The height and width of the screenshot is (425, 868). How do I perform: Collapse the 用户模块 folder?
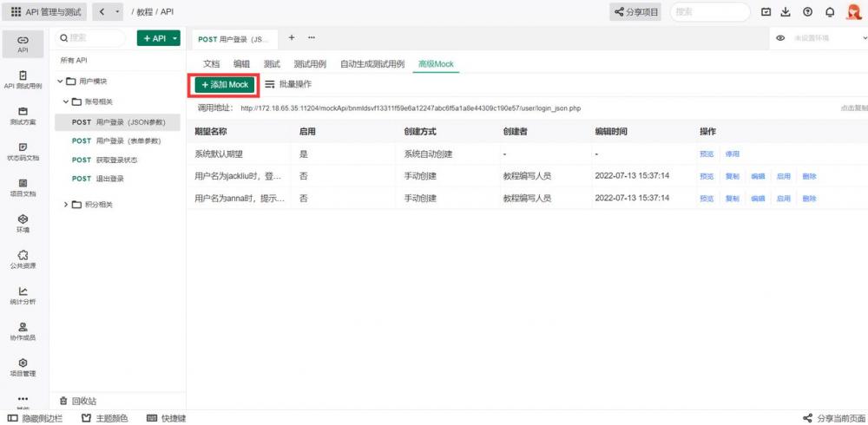tap(60, 82)
